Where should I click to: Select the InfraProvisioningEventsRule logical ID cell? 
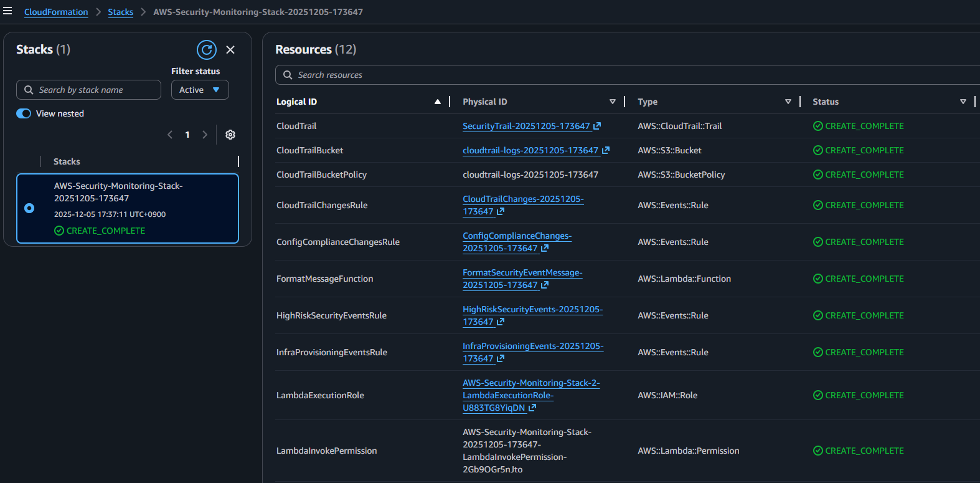click(x=332, y=352)
